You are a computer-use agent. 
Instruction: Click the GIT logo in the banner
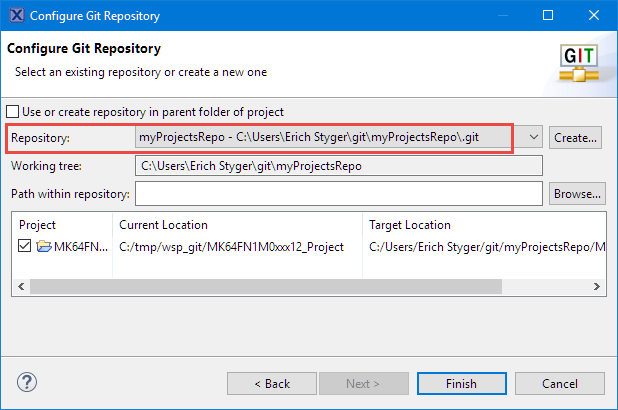tap(581, 61)
